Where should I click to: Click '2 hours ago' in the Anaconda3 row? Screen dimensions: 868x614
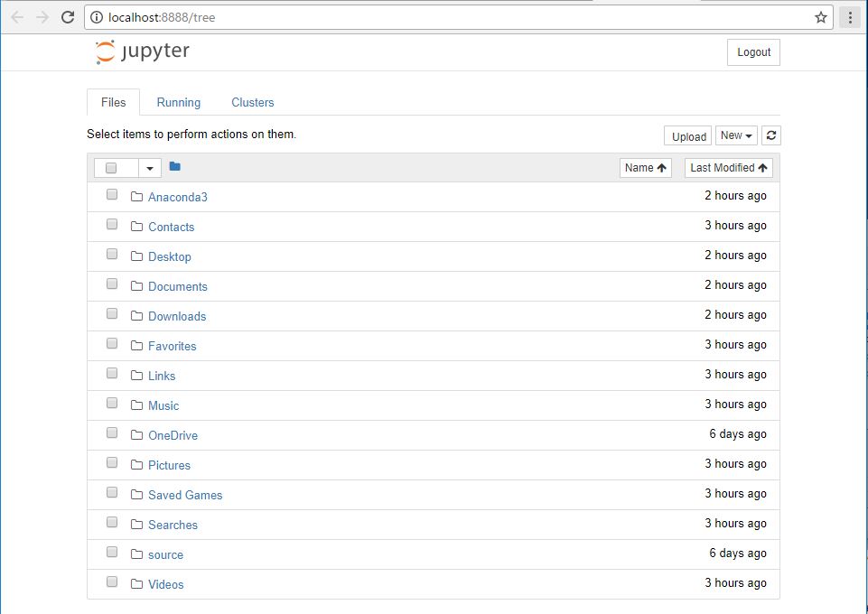coord(736,195)
